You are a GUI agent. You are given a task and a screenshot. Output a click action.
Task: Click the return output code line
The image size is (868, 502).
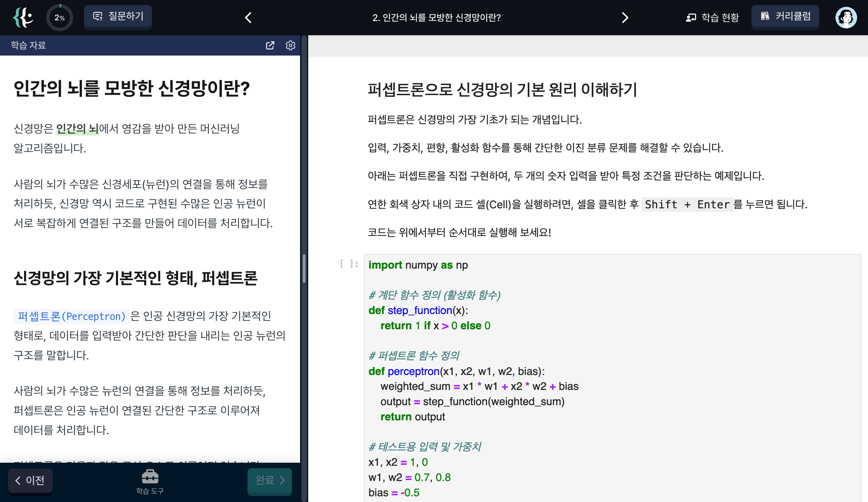413,417
